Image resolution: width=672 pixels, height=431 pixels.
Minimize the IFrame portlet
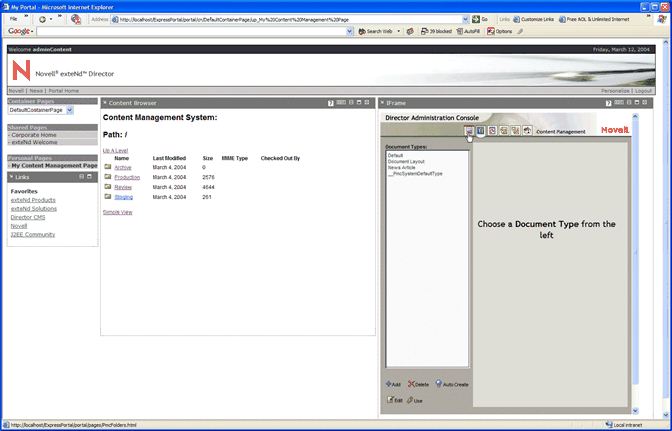coord(629,103)
